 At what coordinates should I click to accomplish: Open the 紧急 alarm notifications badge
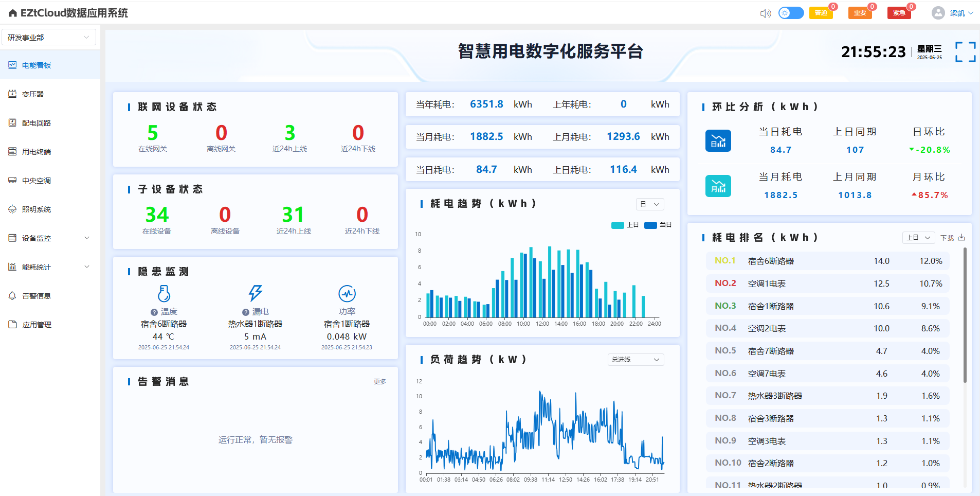point(899,13)
